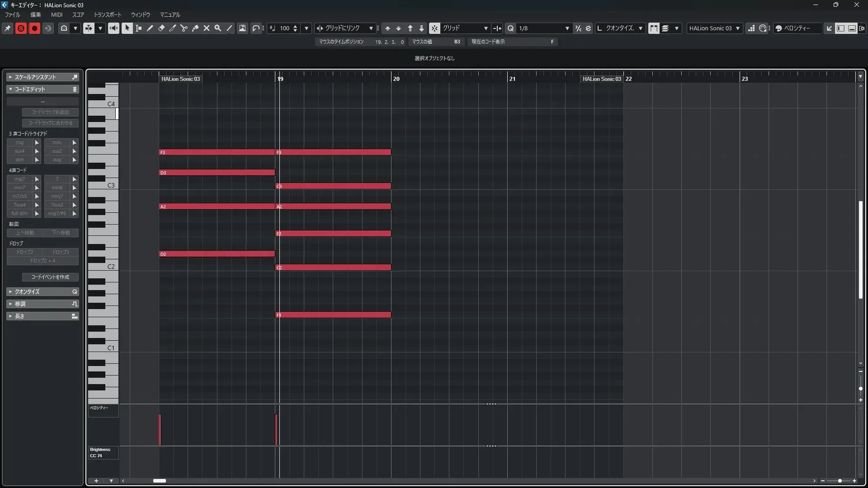This screenshot has height=488, width=868.
Task: Toggle Acoustic Feedback speaker button
Action: (x=113, y=28)
